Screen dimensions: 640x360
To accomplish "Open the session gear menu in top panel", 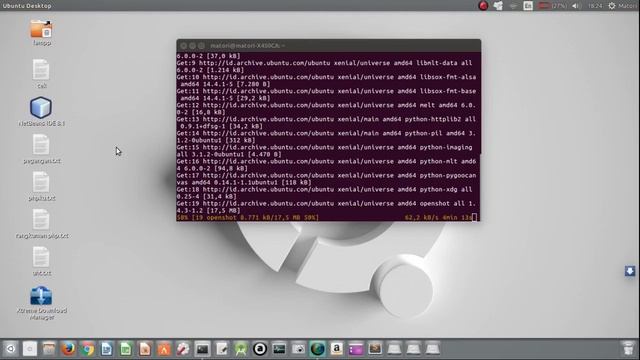I will 612,6.
